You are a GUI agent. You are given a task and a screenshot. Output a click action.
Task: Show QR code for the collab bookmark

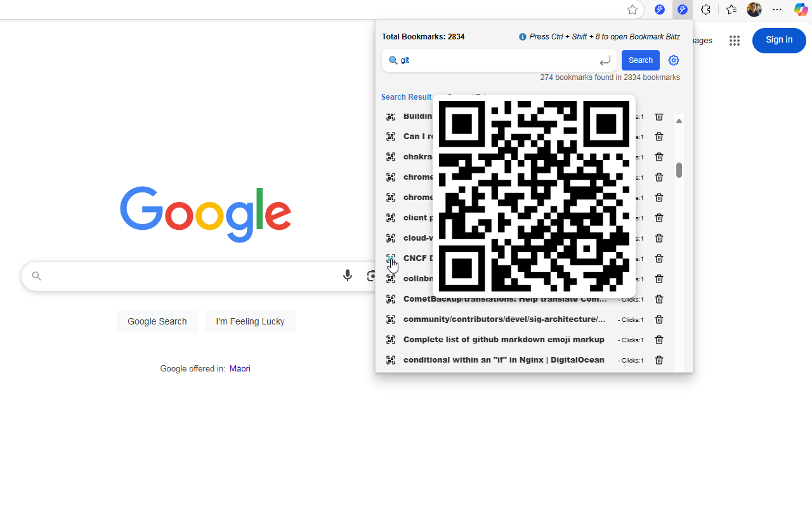[391, 279]
